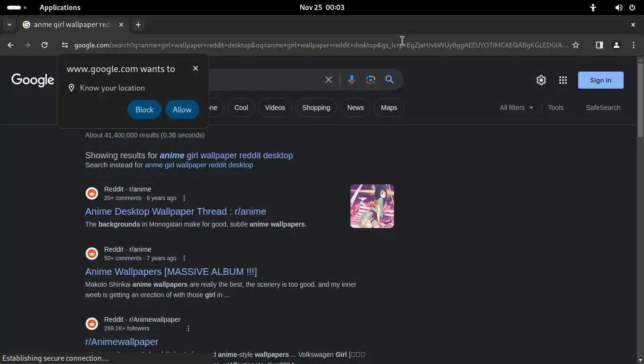This screenshot has height=364, width=644.
Task: Clear the search box with the X
Action: (x=329, y=80)
